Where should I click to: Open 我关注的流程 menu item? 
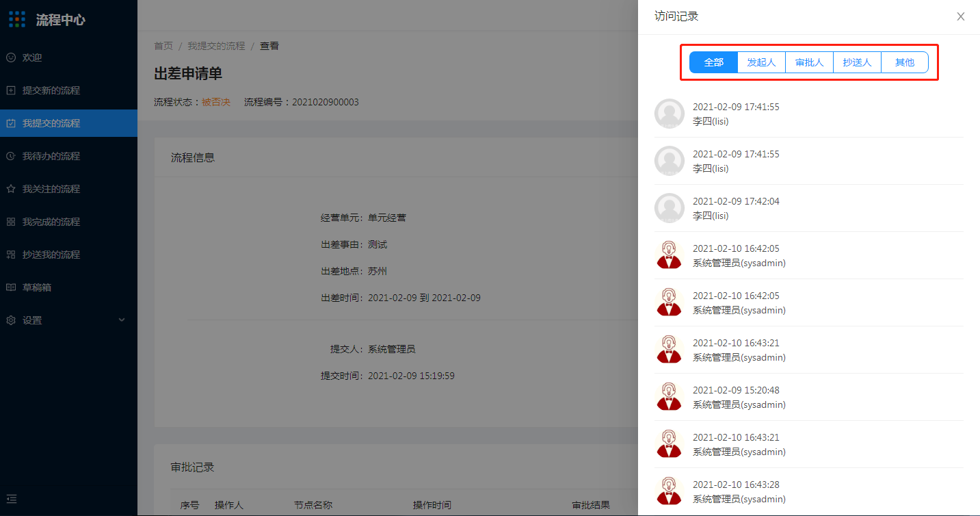(68, 189)
